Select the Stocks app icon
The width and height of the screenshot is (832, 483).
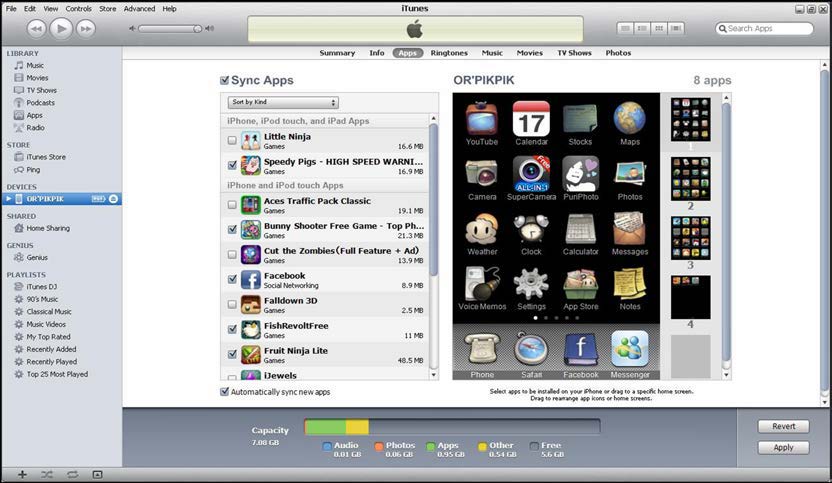tap(580, 118)
